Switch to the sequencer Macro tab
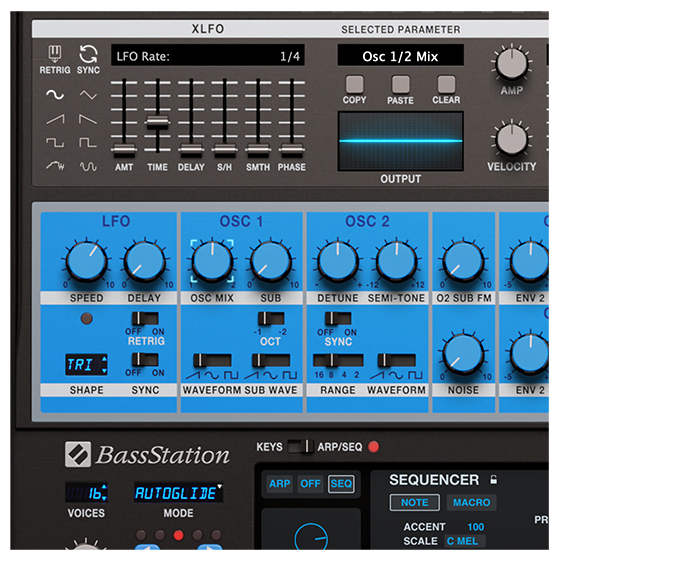This screenshot has width=700, height=561. point(471,503)
